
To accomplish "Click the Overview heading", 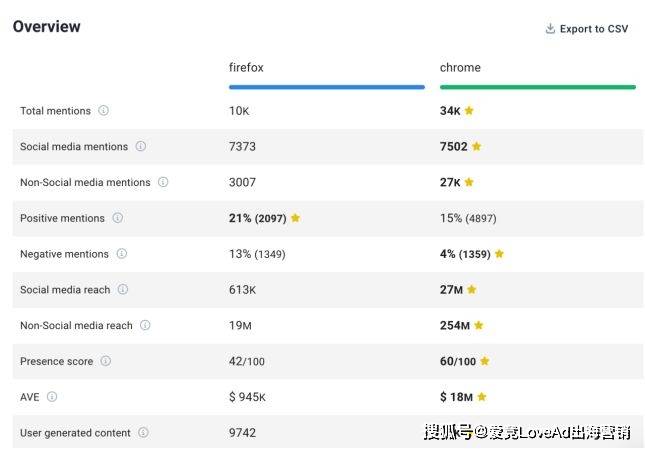I will pyautogui.click(x=46, y=26).
